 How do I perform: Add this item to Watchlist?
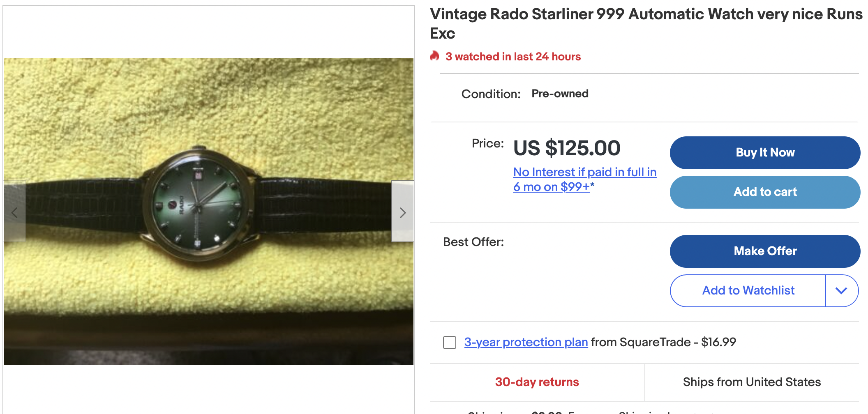click(x=748, y=291)
